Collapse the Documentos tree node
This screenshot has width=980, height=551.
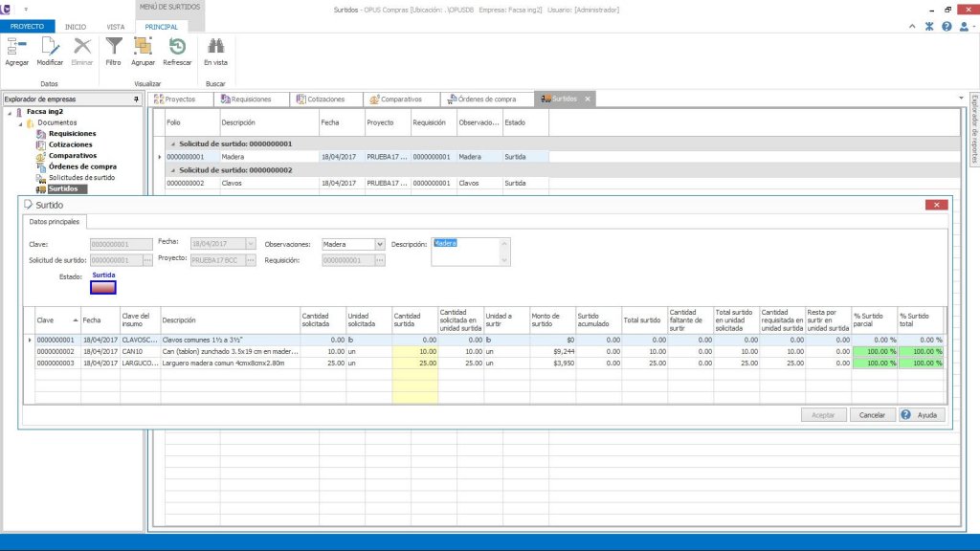point(20,122)
